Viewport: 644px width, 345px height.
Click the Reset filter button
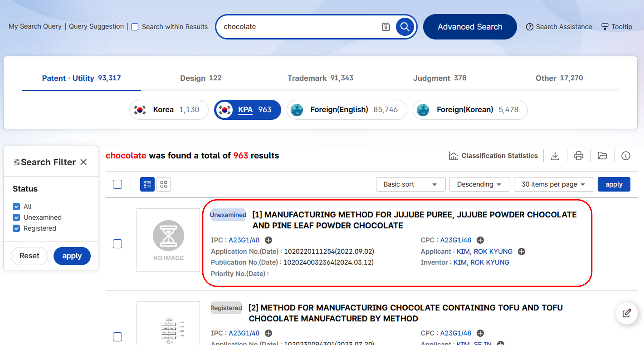(29, 256)
